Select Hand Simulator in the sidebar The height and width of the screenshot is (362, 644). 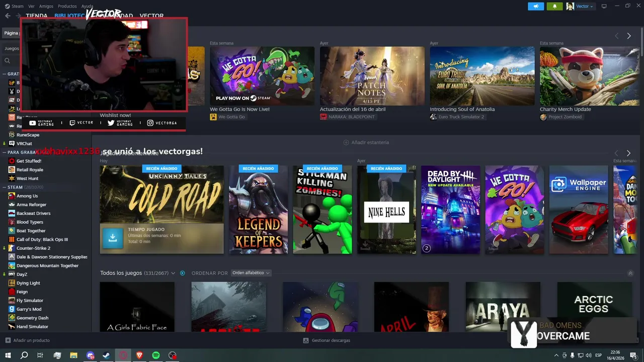[x=32, y=326]
